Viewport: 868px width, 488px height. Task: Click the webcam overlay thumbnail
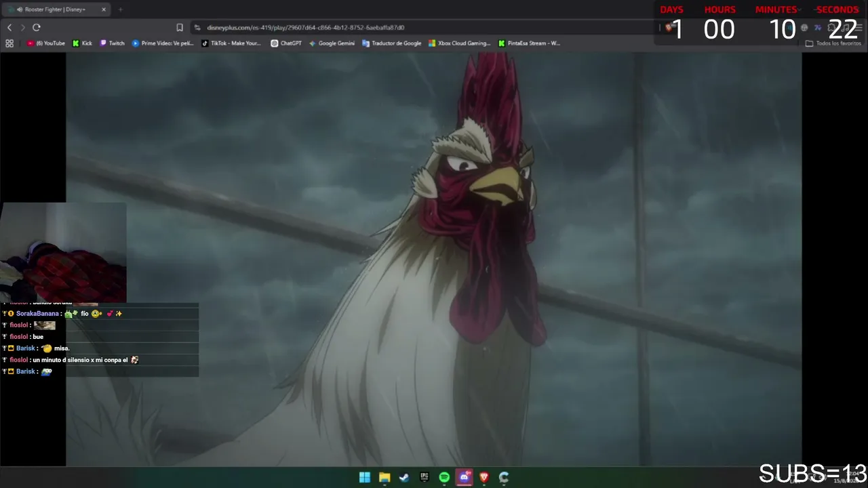click(63, 252)
